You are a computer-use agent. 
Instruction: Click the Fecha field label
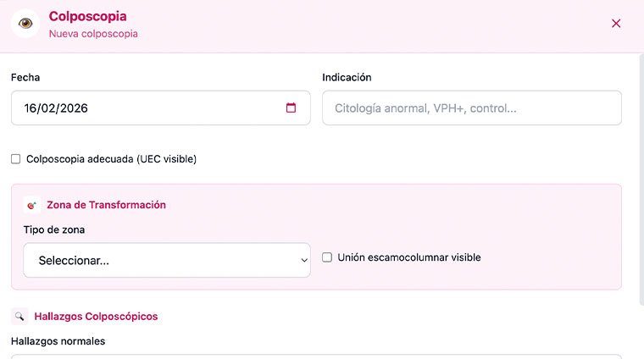click(25, 78)
